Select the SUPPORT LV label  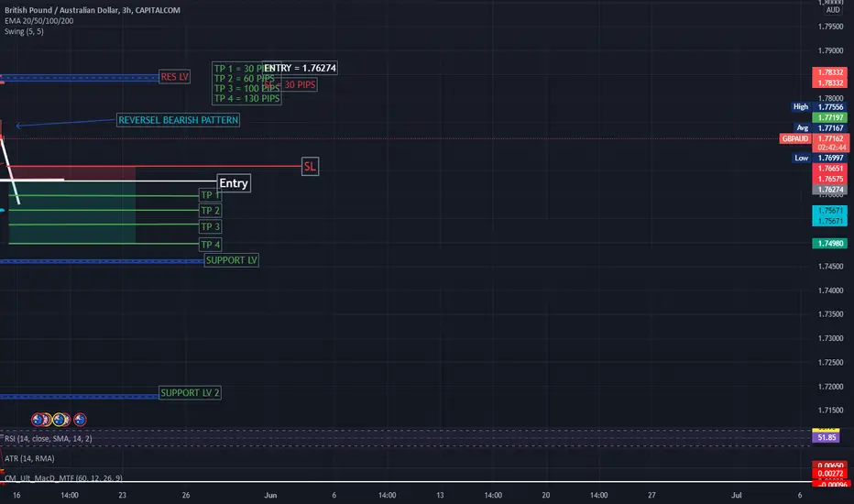click(232, 260)
